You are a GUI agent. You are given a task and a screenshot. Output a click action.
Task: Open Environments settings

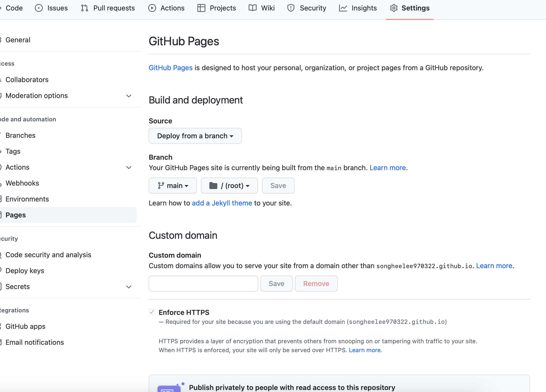click(68, 199)
